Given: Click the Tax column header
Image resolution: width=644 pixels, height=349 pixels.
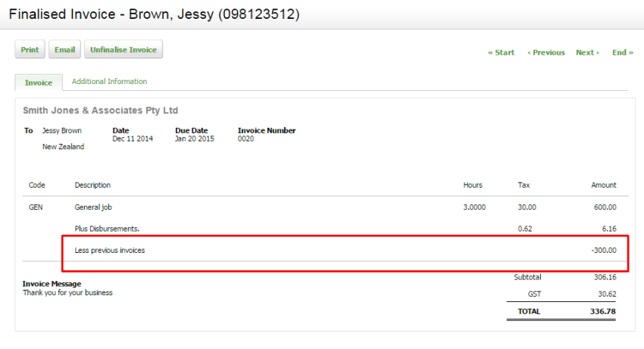Looking at the screenshot, I should click(x=524, y=185).
